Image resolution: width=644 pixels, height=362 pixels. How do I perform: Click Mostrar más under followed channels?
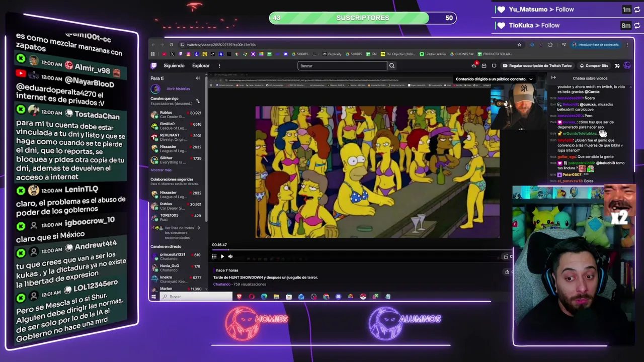[x=161, y=170]
